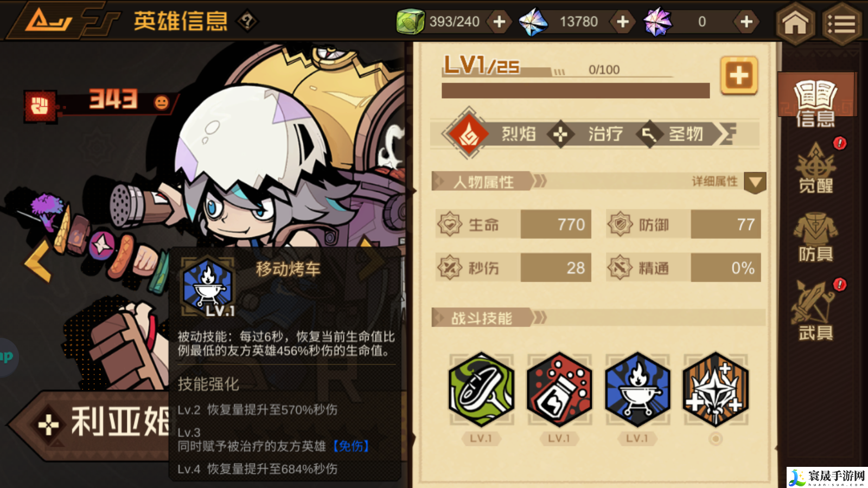This screenshot has width=868, height=488.
Task: Click the experience progress bar
Action: point(576,91)
